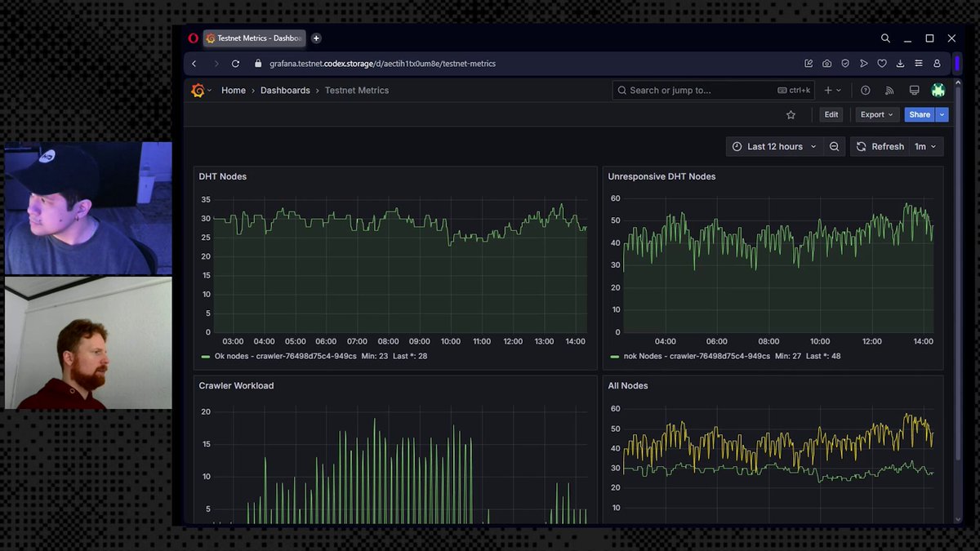Open the user avatar profile menu
980x551 pixels.
[x=938, y=91]
